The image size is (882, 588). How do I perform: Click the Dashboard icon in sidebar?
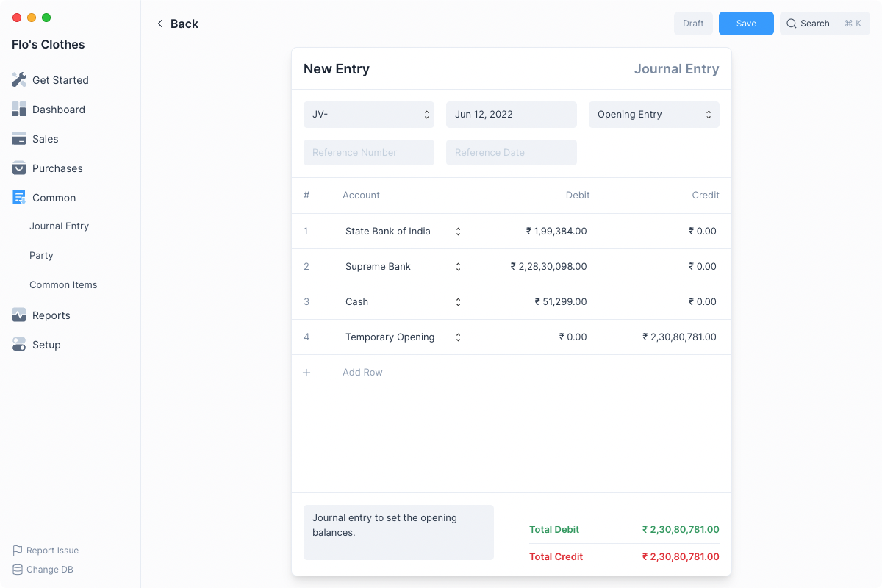(19, 109)
